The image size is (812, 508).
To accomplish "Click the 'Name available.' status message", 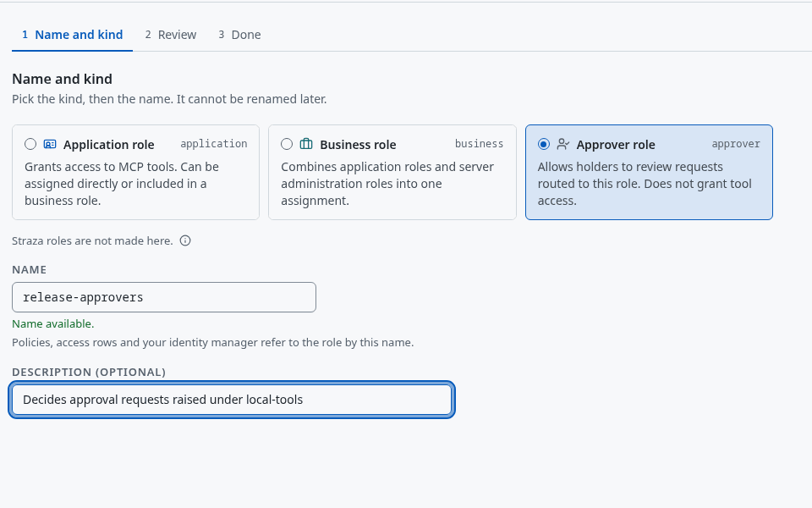I will [53, 324].
